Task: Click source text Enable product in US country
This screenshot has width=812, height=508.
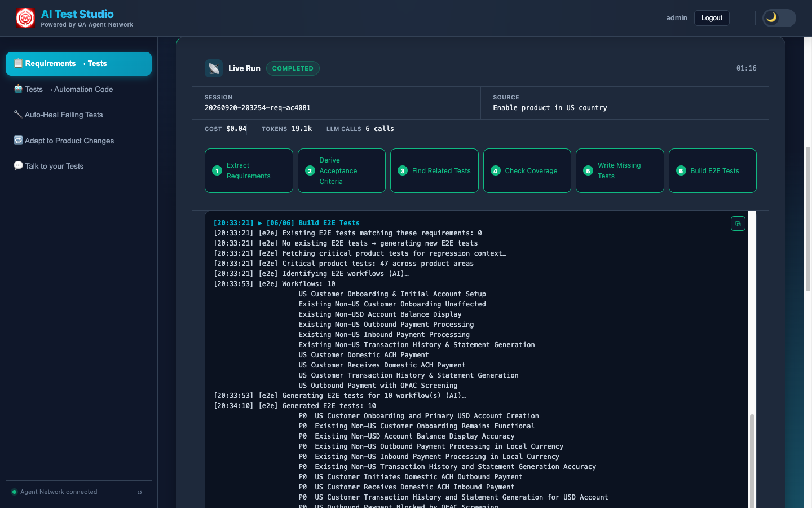Action: coord(550,108)
